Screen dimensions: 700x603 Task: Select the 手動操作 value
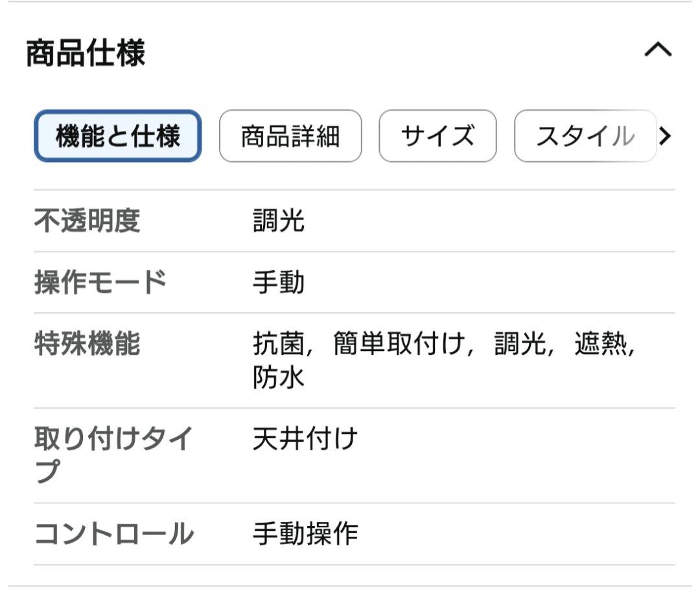(305, 534)
